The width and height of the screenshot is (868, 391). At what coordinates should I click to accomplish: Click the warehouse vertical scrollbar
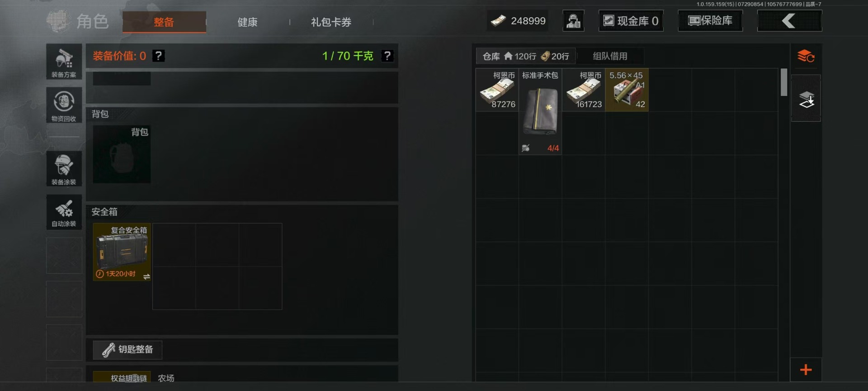(784, 82)
